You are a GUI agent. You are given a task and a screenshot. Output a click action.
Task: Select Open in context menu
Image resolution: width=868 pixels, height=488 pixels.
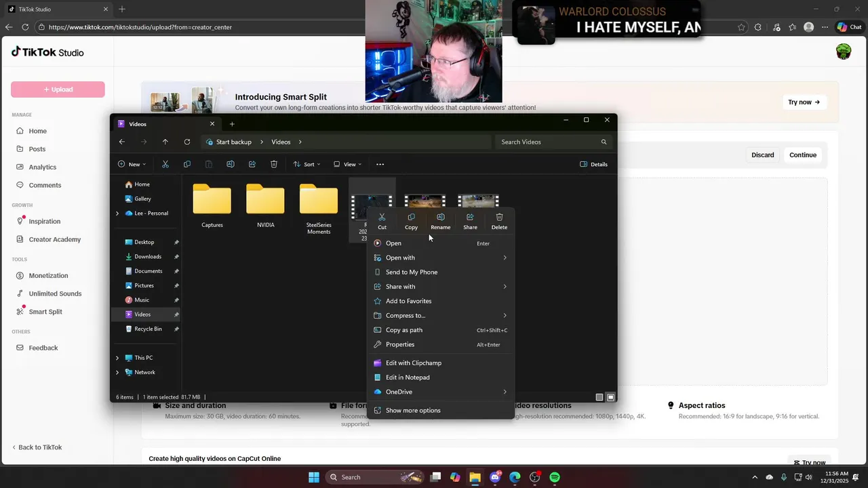pos(441,243)
